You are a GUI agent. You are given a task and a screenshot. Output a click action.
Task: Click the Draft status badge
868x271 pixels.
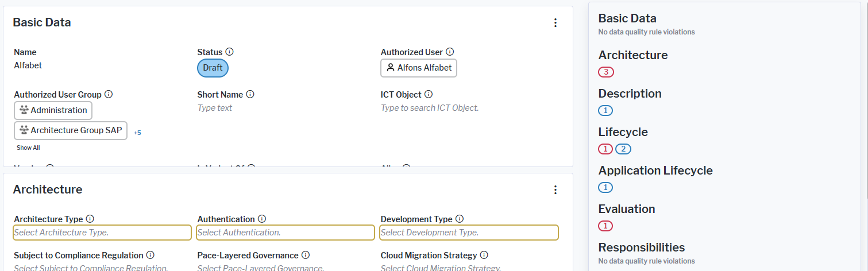(x=213, y=68)
